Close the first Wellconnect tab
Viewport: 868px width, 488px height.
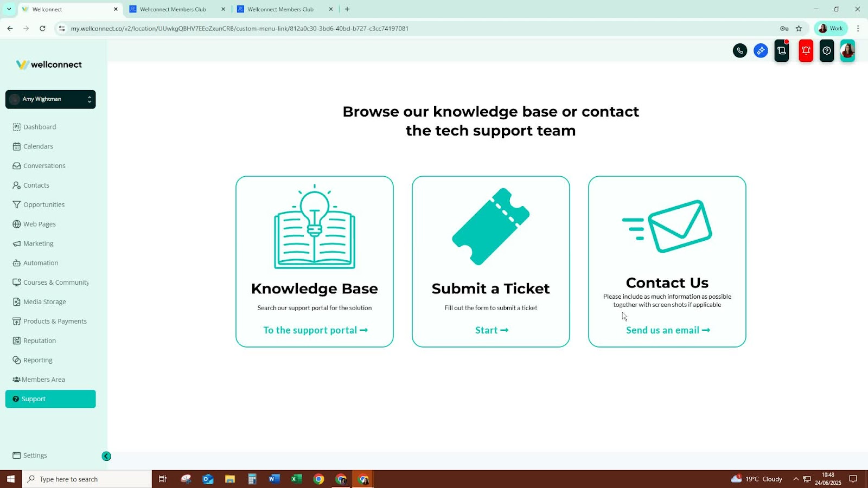pyautogui.click(x=116, y=9)
